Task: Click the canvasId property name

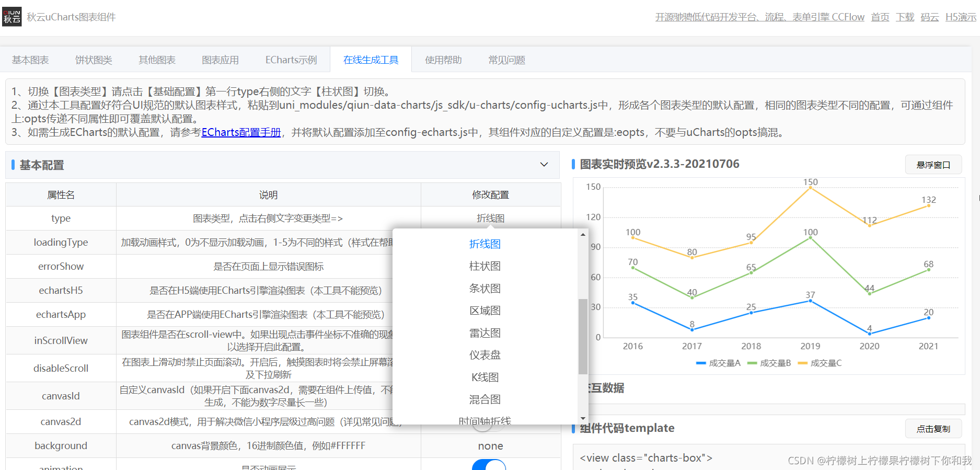Action: click(x=61, y=396)
